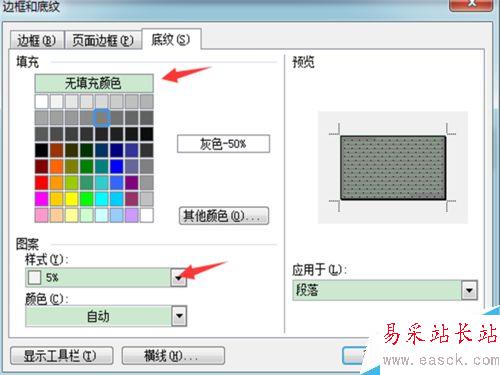Select the rose pastel pink swatch
This screenshot has width=500, height=375.
click(42, 215)
